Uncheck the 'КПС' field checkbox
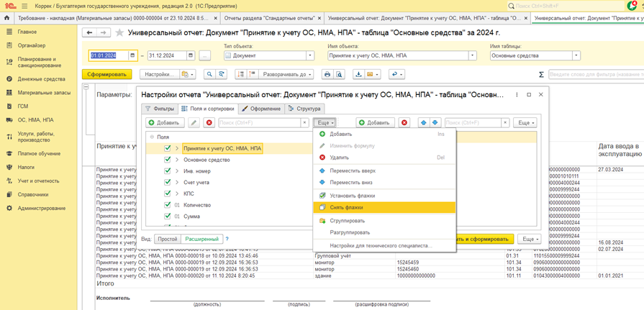Image resolution: width=644 pixels, height=310 pixels. [x=167, y=193]
